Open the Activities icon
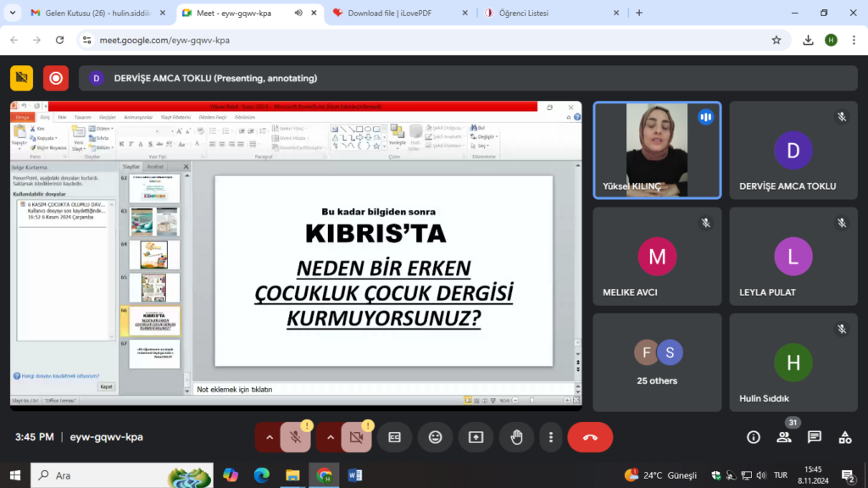868x488 pixels. coord(845,437)
